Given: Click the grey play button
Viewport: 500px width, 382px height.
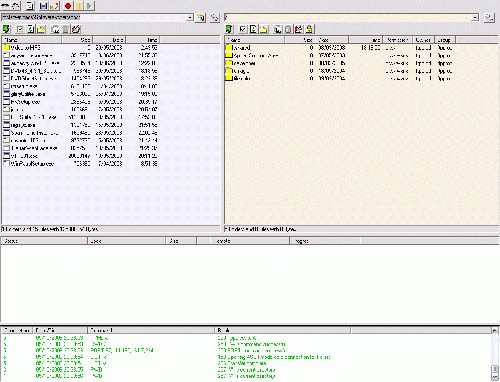Looking at the screenshot, I should pos(89,6).
